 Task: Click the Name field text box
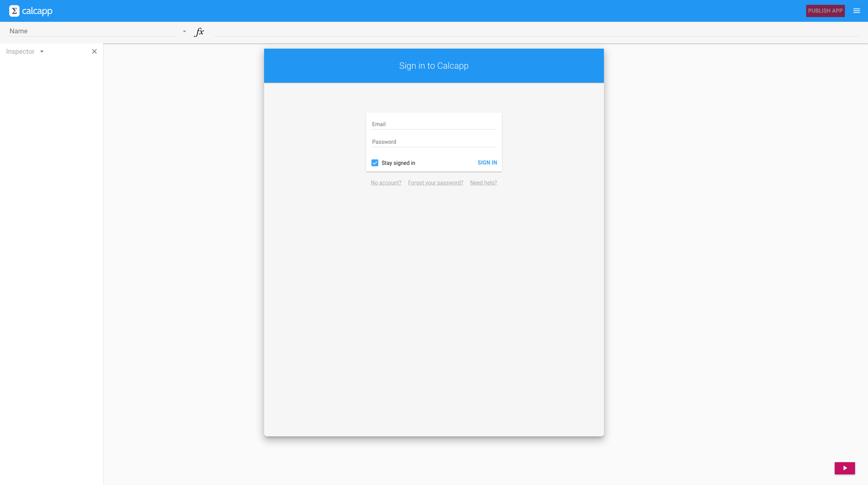click(90, 31)
